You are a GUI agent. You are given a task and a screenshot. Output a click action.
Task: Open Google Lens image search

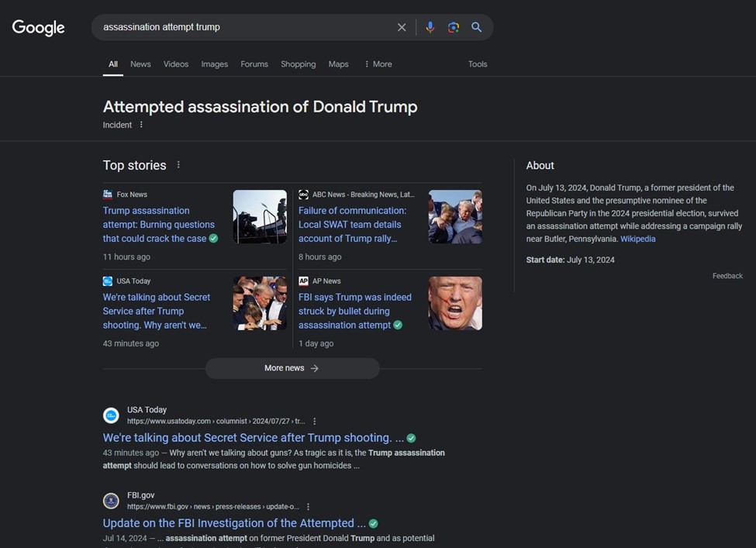[454, 27]
